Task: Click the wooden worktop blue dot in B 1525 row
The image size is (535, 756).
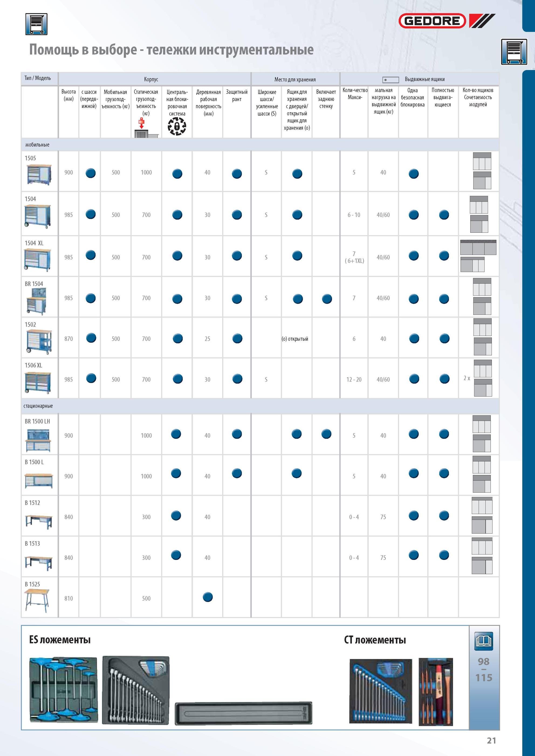Action: click(x=207, y=597)
